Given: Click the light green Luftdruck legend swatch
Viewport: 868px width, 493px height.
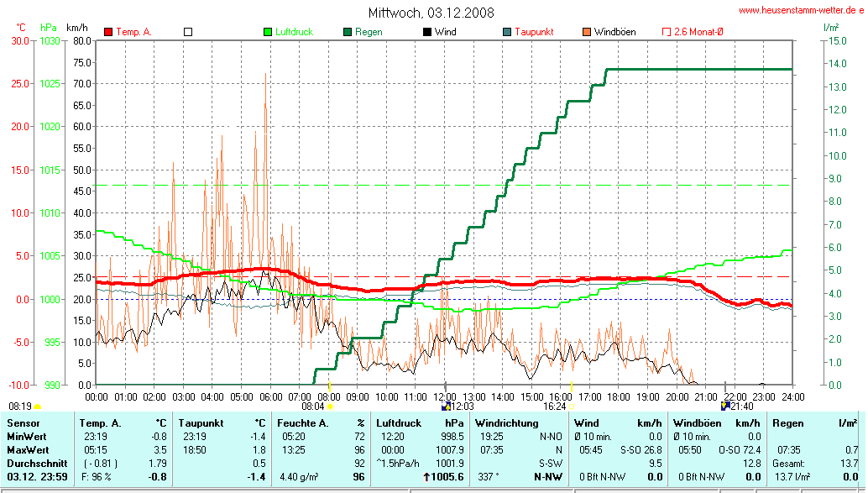Looking at the screenshot, I should pyautogui.click(x=268, y=32).
